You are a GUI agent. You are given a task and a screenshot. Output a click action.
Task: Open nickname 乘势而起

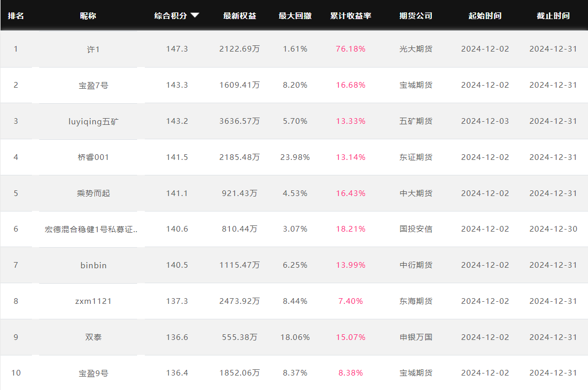93,193
